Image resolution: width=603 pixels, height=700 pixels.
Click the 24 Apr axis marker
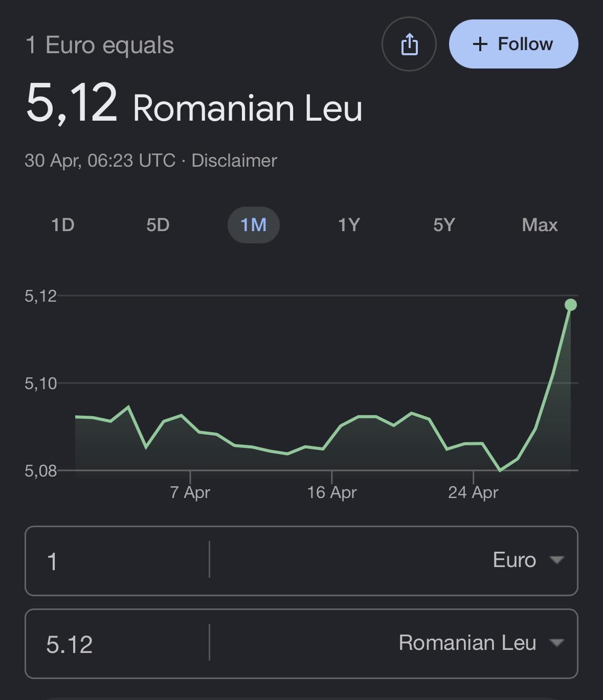coord(473,492)
